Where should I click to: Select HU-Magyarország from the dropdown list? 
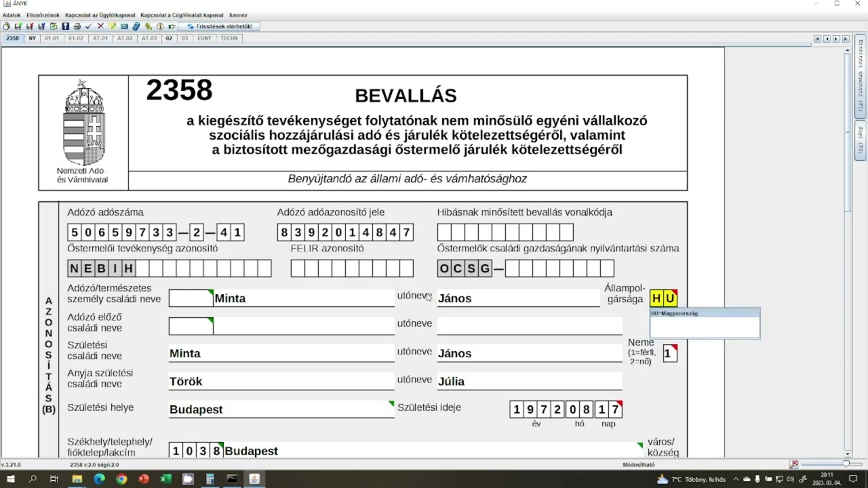[x=705, y=314]
